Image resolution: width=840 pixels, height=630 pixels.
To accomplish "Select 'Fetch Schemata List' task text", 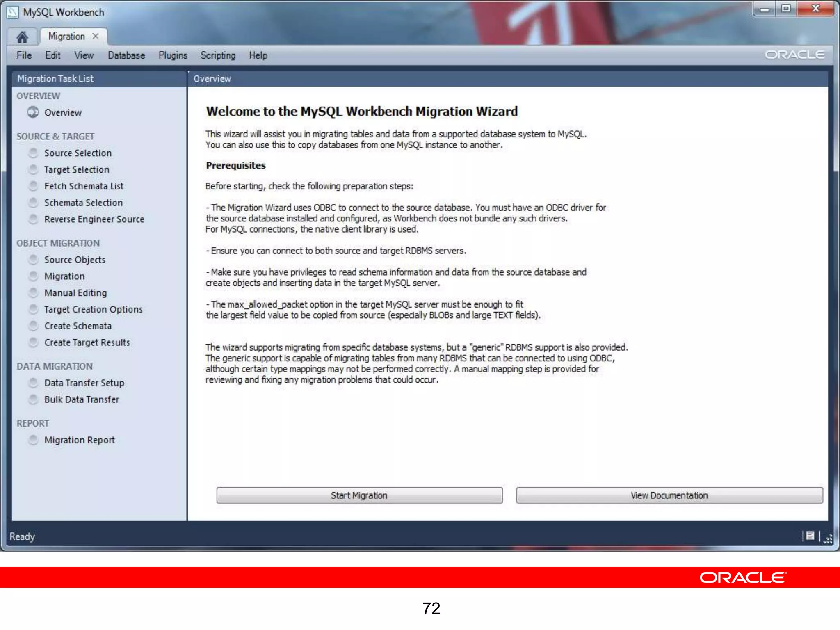I will click(x=84, y=186).
